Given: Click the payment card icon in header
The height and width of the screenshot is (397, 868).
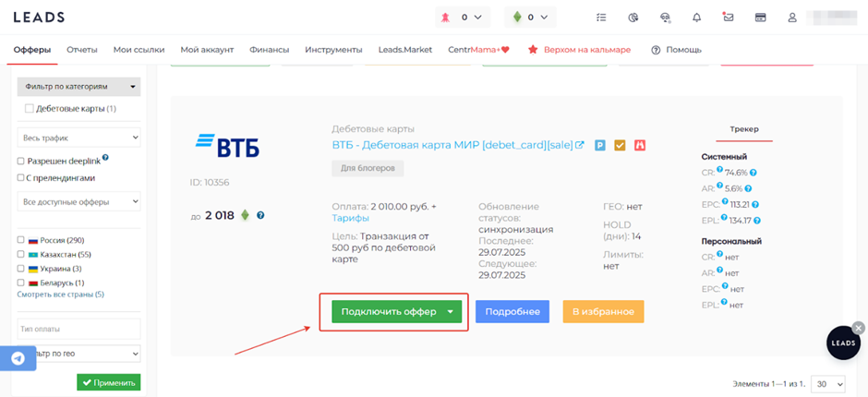Looking at the screenshot, I should 761,18.
